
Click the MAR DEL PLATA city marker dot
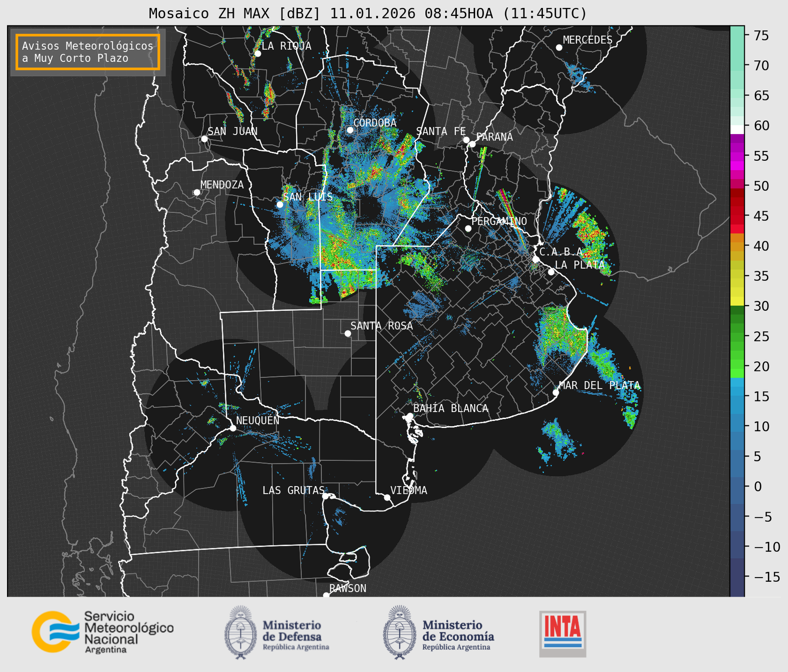pos(556,393)
